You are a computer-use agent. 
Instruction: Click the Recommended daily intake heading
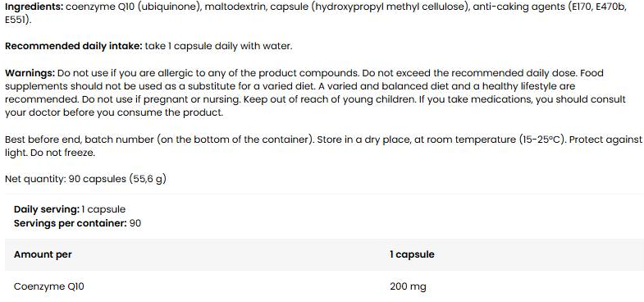(x=74, y=47)
